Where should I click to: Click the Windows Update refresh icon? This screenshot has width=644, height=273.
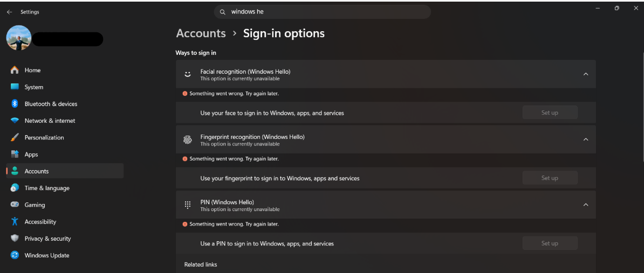pyautogui.click(x=15, y=255)
